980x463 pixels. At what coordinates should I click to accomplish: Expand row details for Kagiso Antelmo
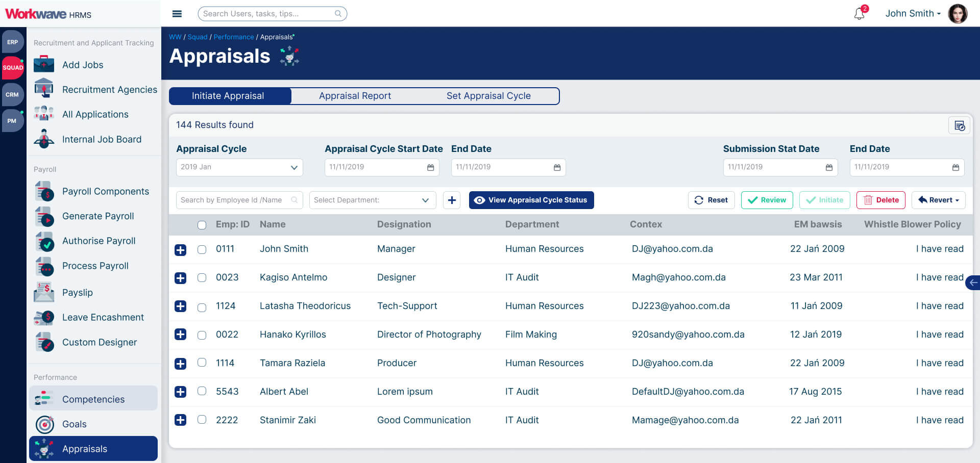(180, 278)
